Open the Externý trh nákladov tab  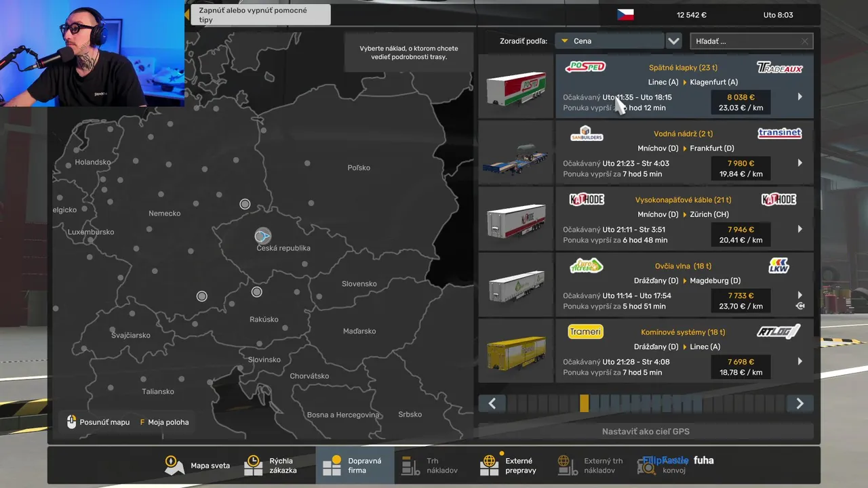click(591, 466)
